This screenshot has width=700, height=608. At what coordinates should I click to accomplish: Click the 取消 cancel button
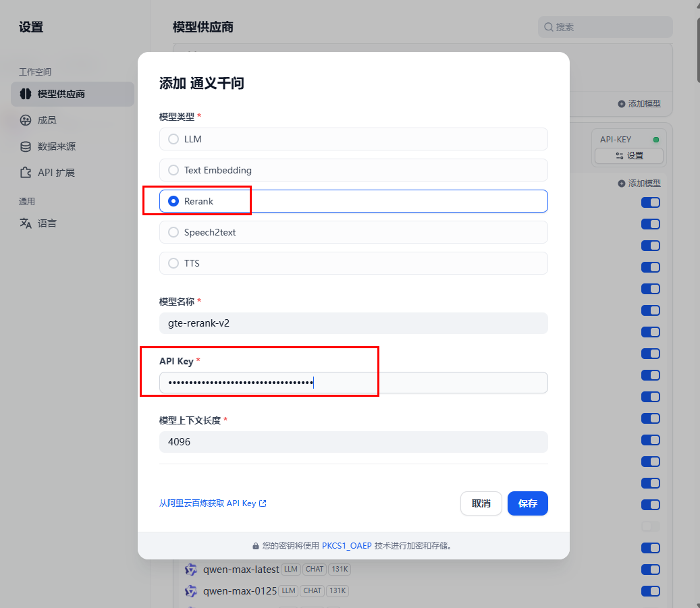pyautogui.click(x=481, y=503)
